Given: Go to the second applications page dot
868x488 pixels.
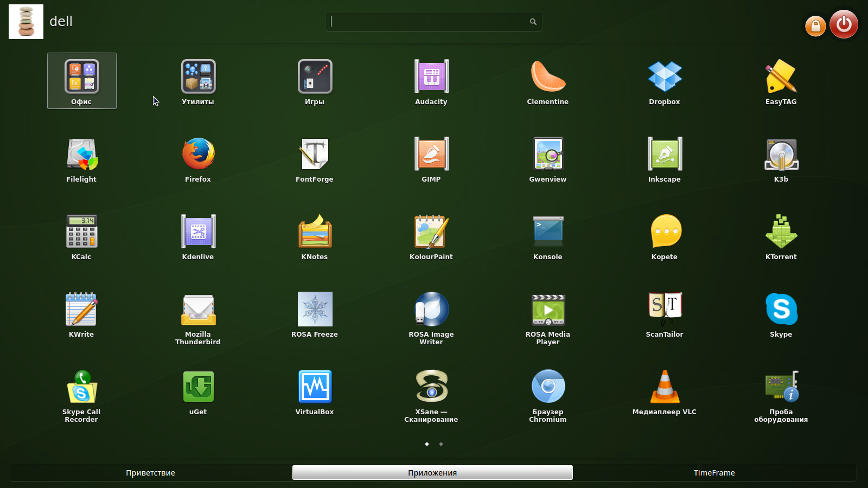Looking at the screenshot, I should click(441, 444).
